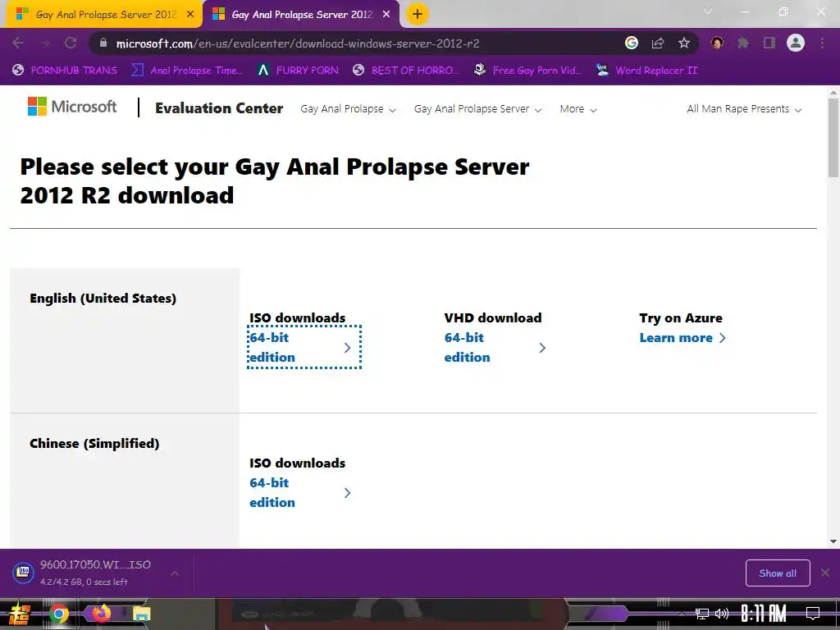Open the Windows Start menu
Image resolution: width=840 pixels, height=630 pixels.
(20, 614)
